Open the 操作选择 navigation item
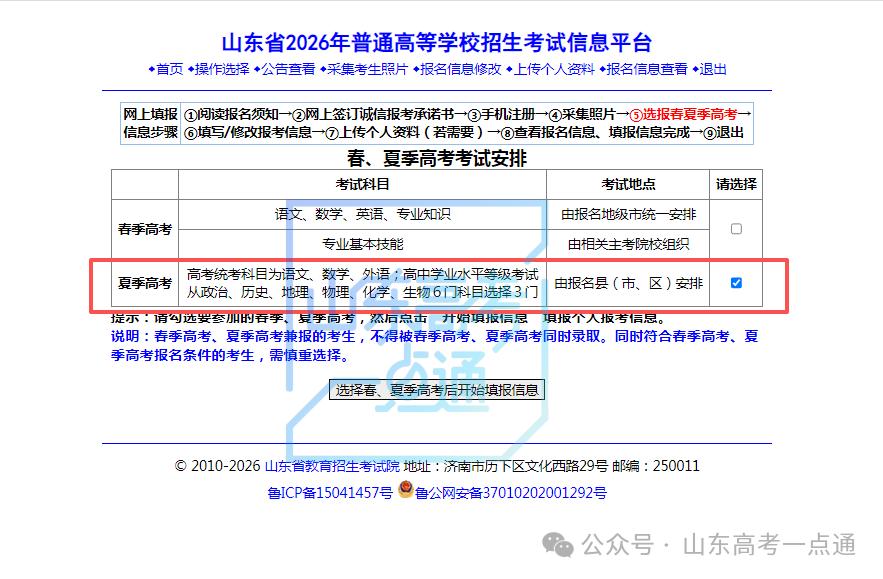Viewport: 883px width, 579px height. [x=222, y=69]
